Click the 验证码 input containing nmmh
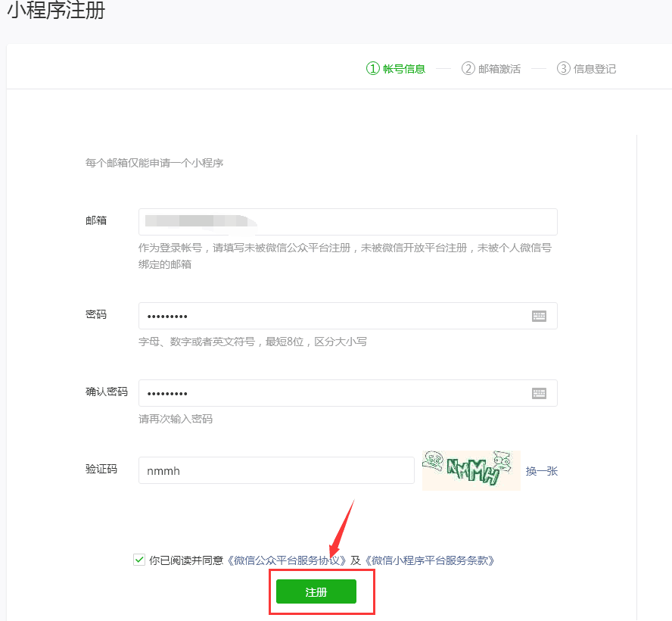This screenshot has width=672, height=621. click(276, 470)
